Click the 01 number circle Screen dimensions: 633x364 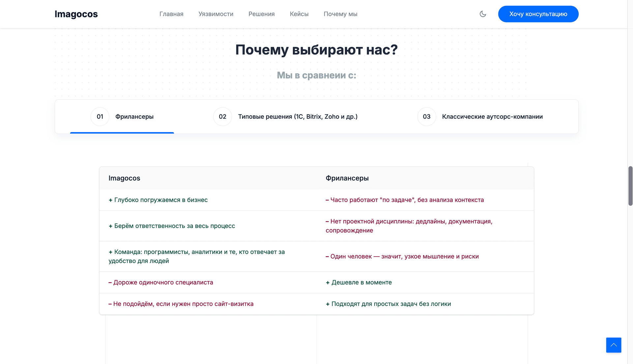(x=100, y=117)
